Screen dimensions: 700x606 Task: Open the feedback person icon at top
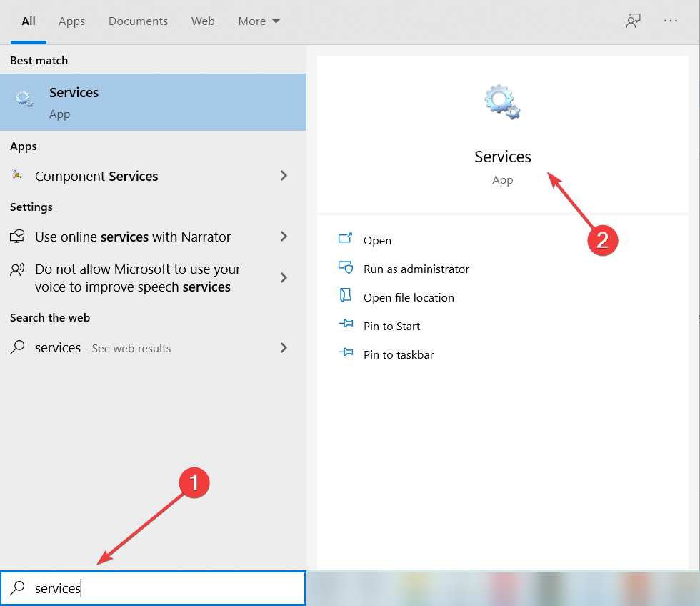tap(633, 21)
